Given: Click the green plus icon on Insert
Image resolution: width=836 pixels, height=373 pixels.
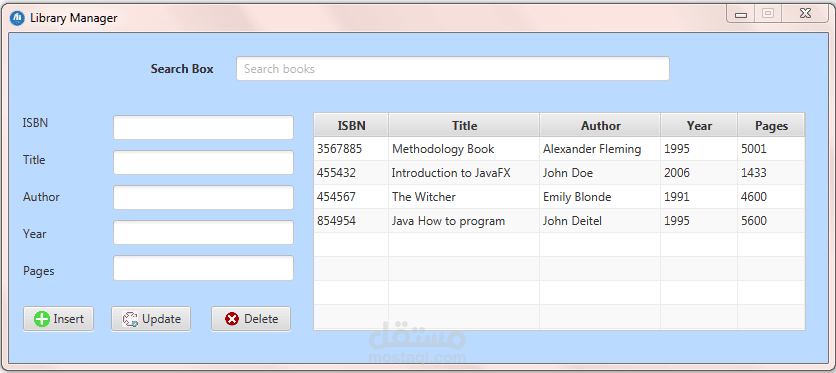Looking at the screenshot, I should click(42, 319).
